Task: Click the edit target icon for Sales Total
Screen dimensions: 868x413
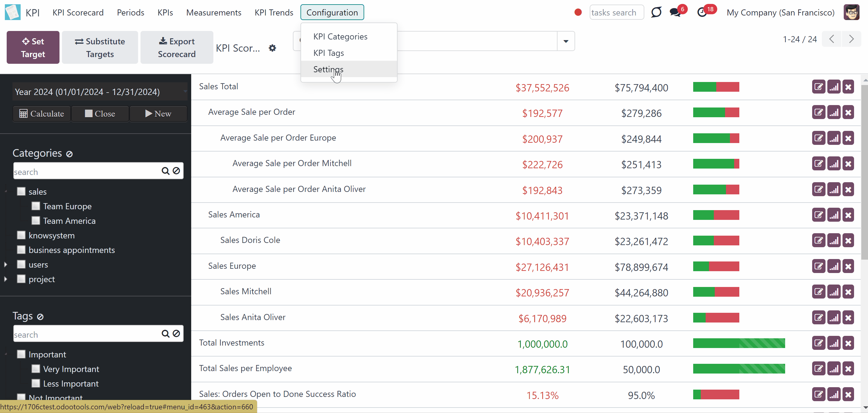Action: [819, 87]
